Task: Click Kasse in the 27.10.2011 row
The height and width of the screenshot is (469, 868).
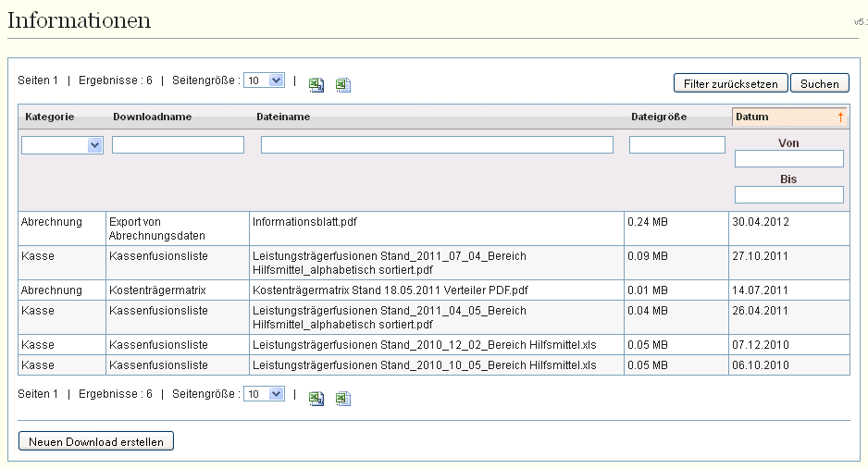Action: pos(38,256)
